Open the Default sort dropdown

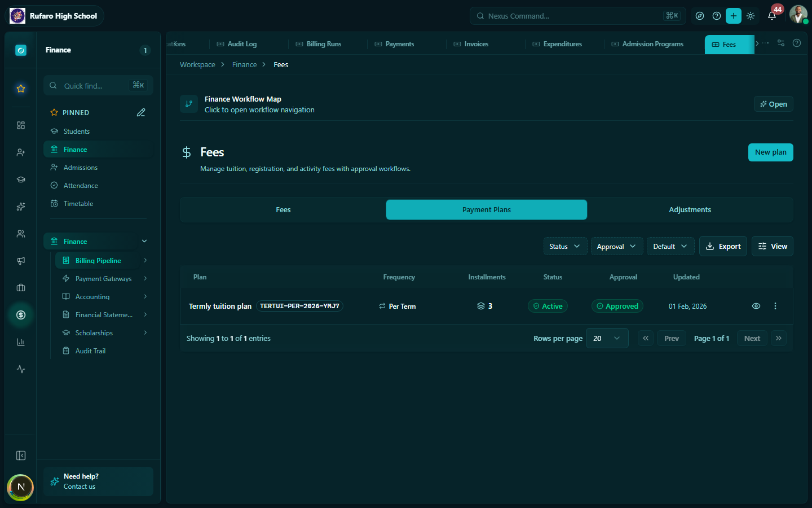[x=670, y=246]
